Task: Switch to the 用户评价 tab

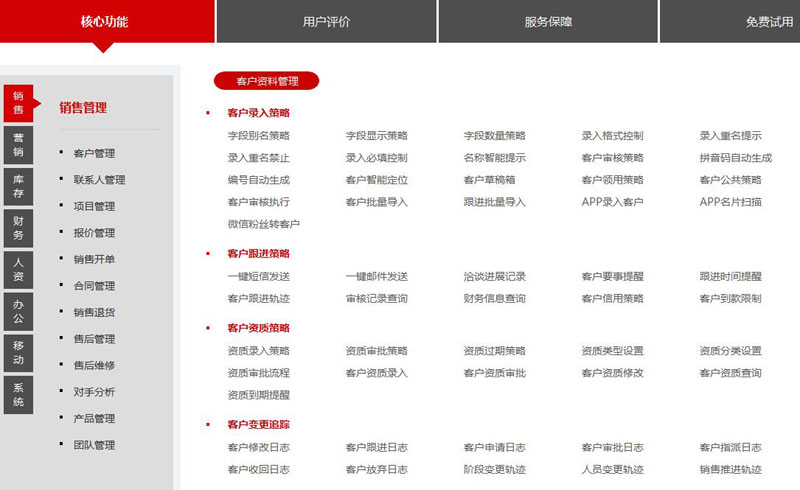Action: click(x=326, y=21)
